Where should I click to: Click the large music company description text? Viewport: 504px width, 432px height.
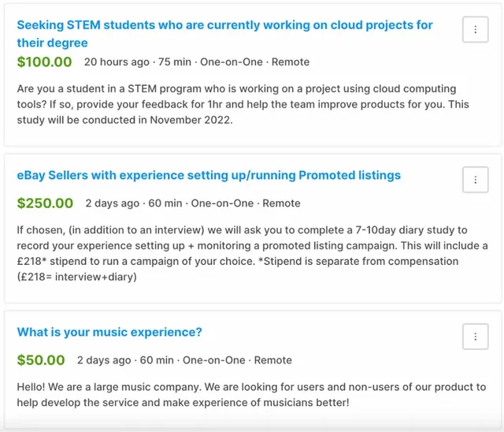[x=251, y=395]
